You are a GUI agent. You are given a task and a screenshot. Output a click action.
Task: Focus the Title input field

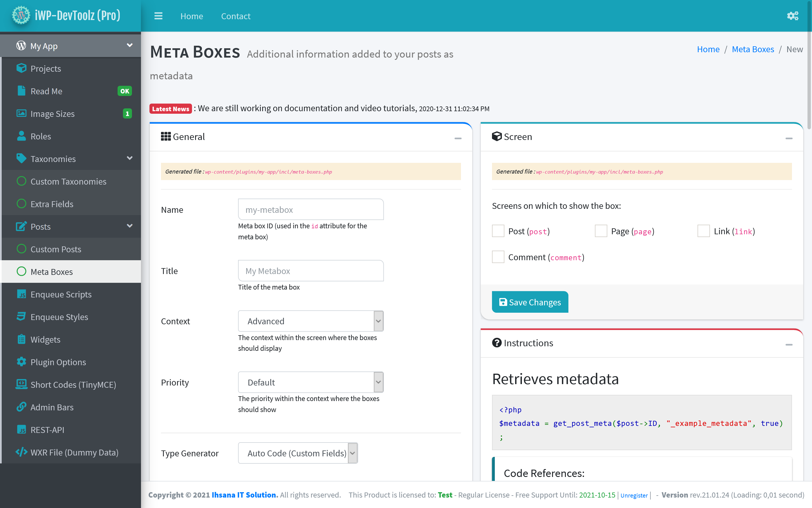pyautogui.click(x=311, y=271)
